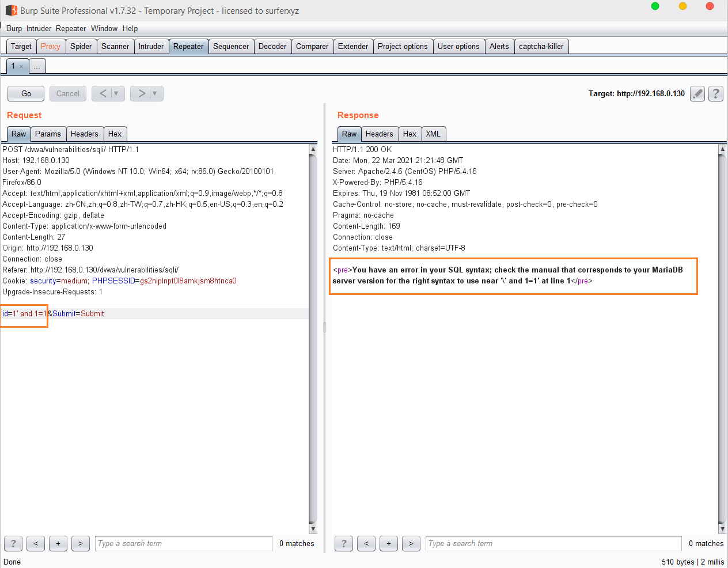Click the yellow window control dot

[x=682, y=6]
